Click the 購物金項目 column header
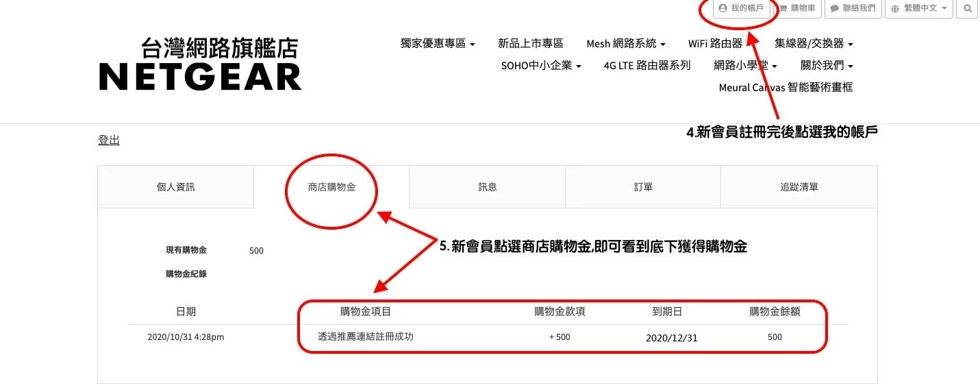 pos(365,311)
